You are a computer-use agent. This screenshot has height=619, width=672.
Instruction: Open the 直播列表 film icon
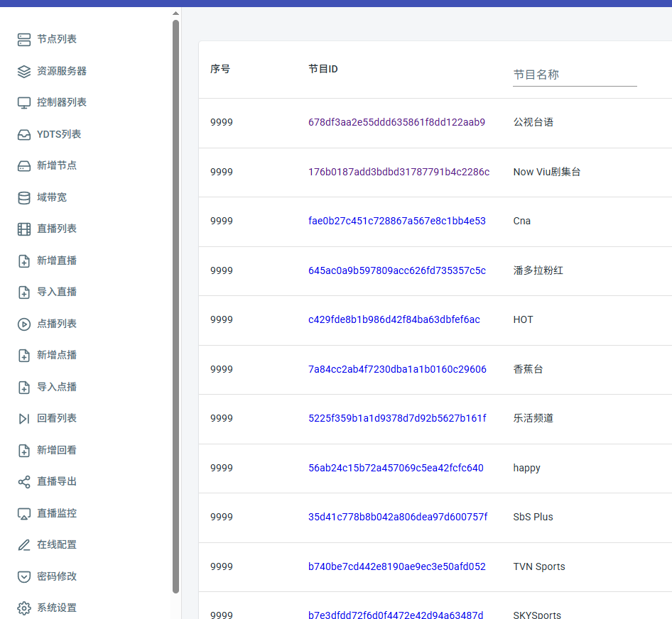coord(24,229)
